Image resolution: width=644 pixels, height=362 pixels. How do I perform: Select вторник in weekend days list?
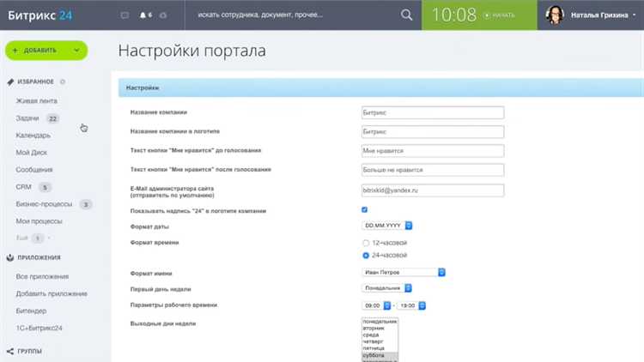(x=380, y=329)
